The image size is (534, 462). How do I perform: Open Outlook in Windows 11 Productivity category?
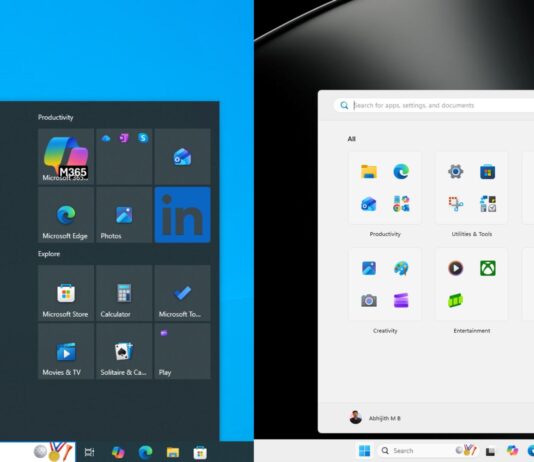click(369, 204)
